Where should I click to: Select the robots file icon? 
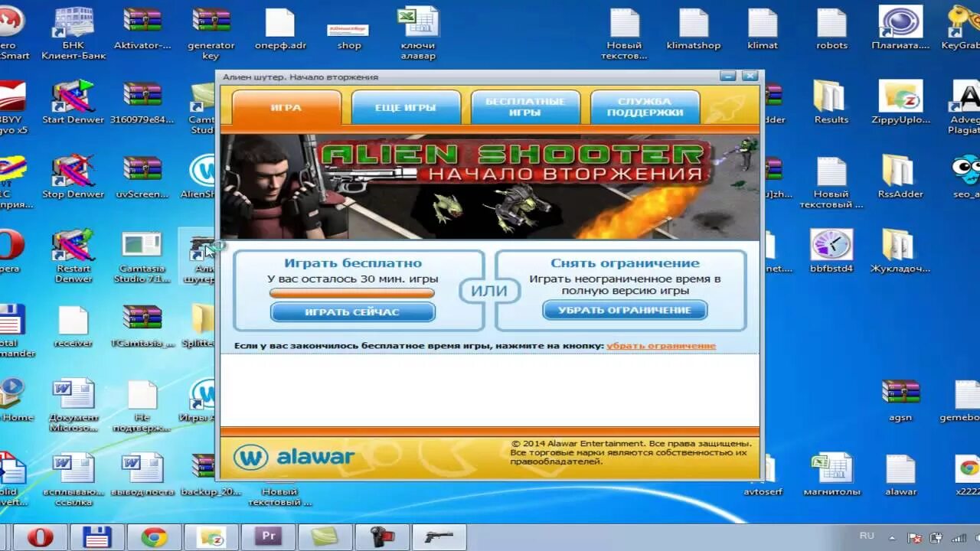pyautogui.click(x=831, y=29)
